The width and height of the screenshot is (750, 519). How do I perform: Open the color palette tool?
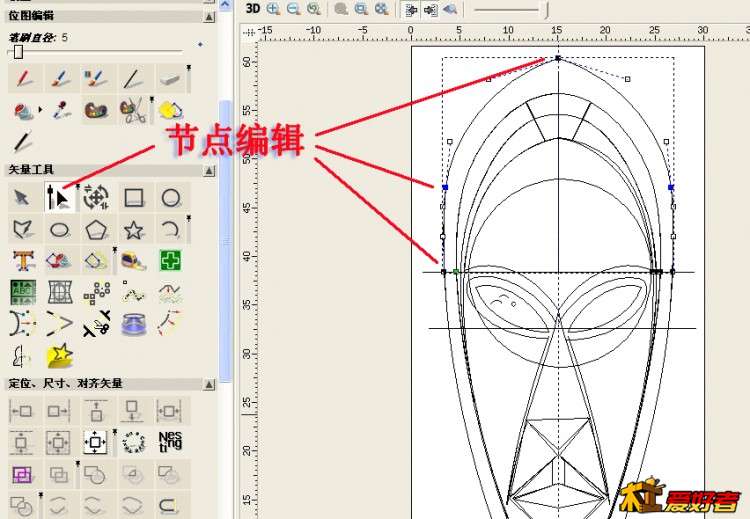pyautogui.click(x=97, y=110)
